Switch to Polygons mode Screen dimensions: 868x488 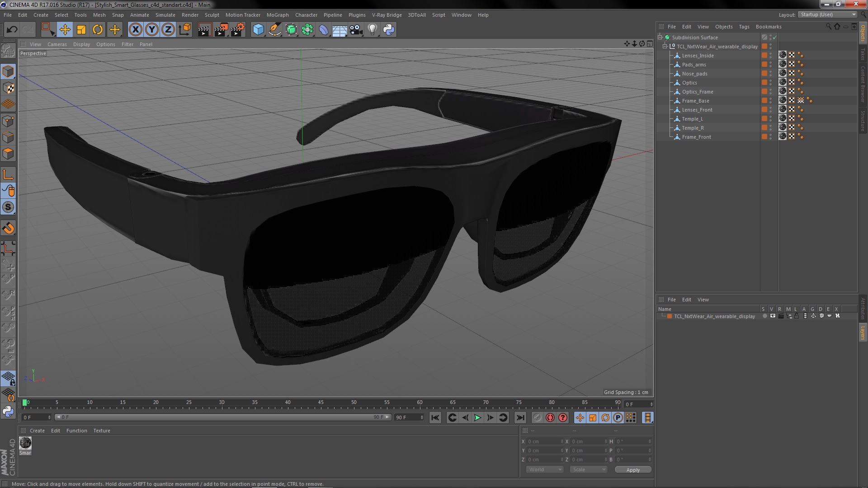(x=8, y=154)
